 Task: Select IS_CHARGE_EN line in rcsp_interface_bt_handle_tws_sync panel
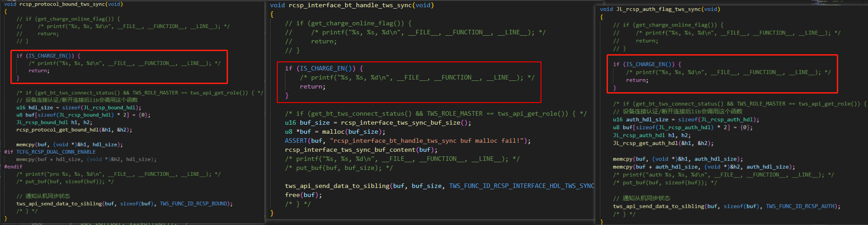(324, 68)
